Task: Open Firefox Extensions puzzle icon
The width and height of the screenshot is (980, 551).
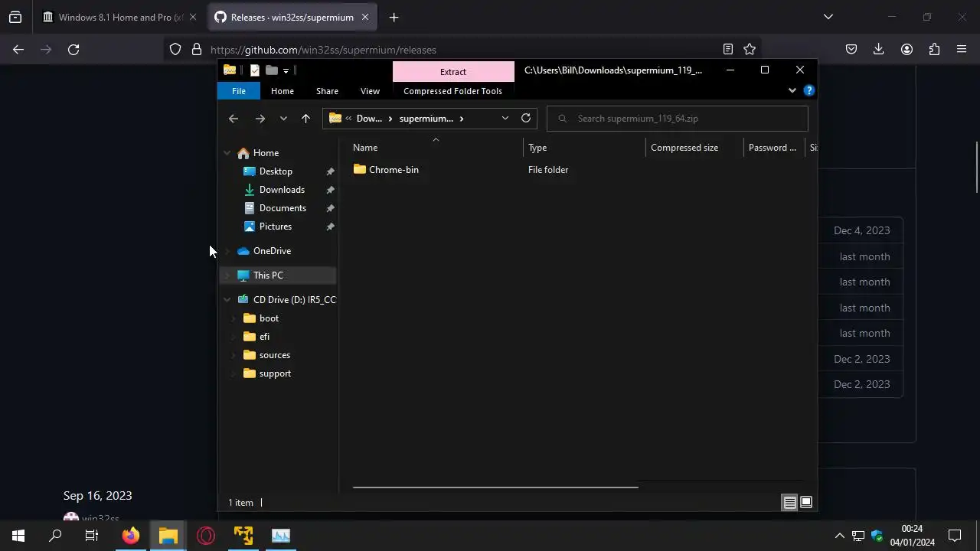Action: tap(934, 50)
